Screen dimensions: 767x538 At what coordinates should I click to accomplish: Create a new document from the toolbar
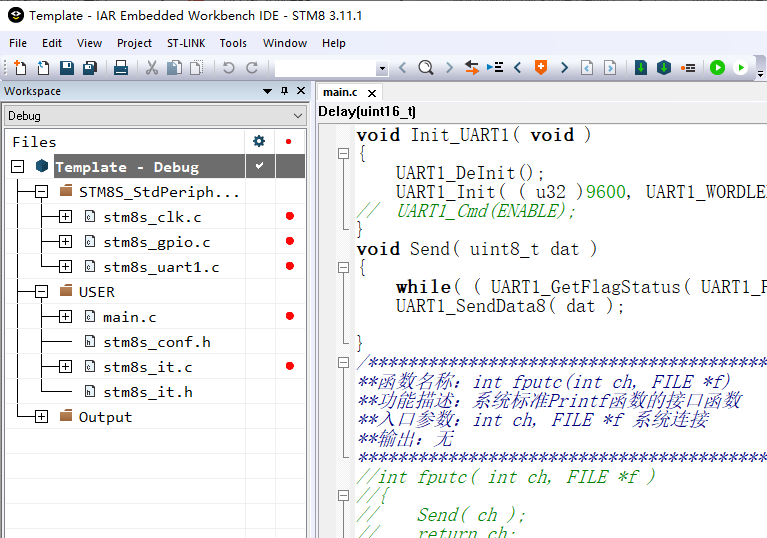point(20,67)
